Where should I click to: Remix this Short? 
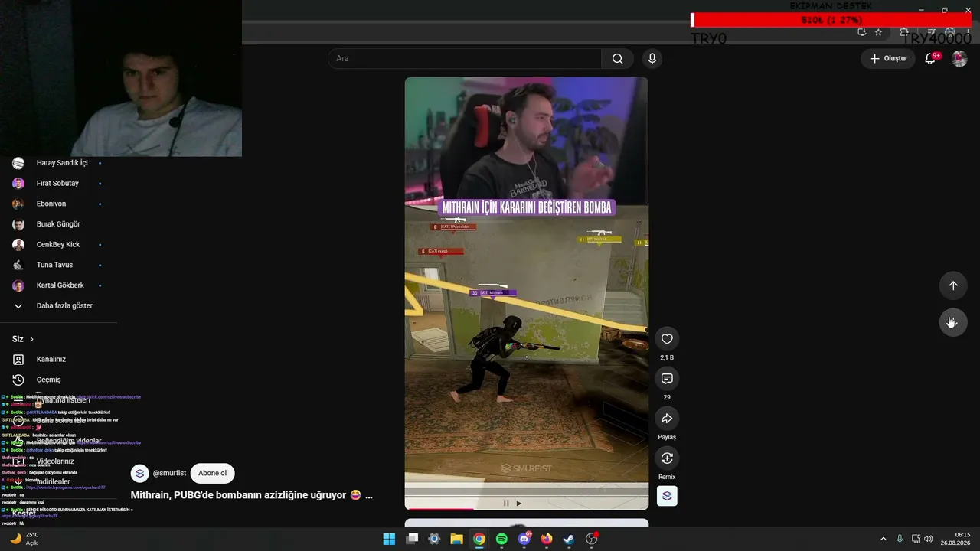click(667, 458)
